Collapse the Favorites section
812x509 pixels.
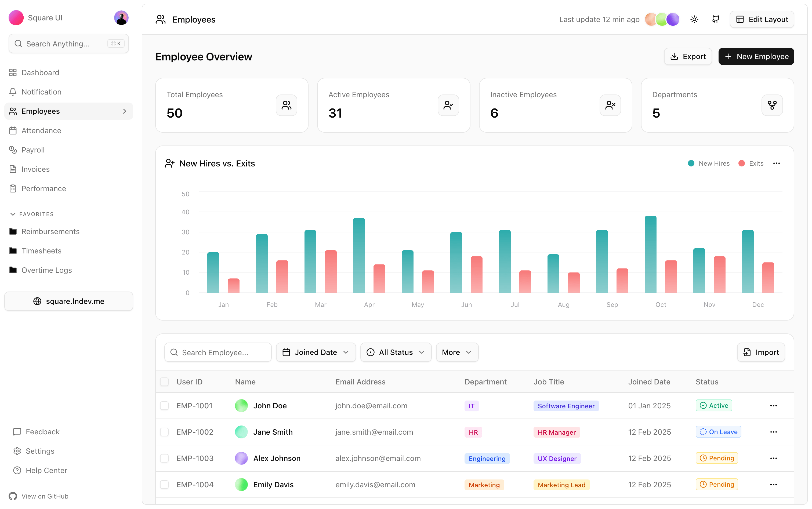(x=13, y=214)
